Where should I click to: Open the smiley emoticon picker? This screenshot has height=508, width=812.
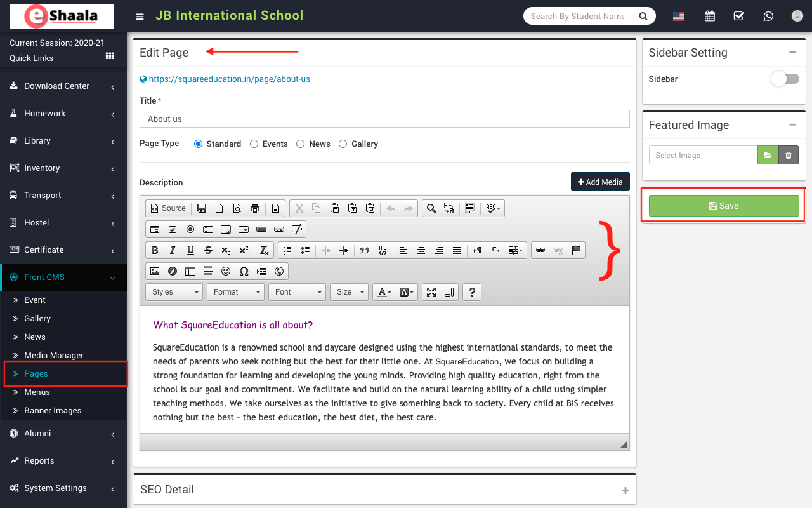226,271
